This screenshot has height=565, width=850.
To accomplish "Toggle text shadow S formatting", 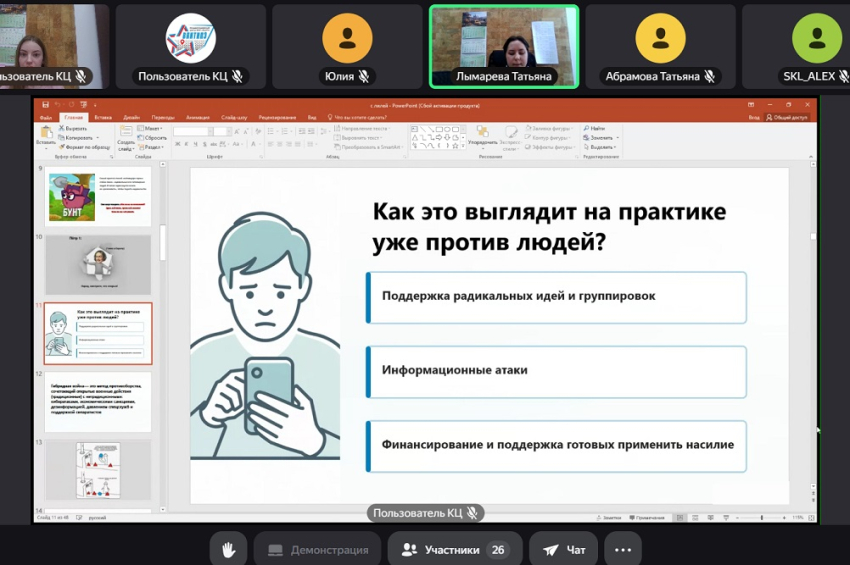I will [x=204, y=144].
